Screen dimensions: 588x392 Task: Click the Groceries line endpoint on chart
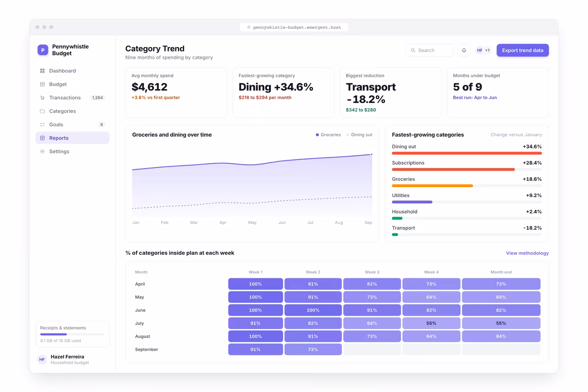371,154
